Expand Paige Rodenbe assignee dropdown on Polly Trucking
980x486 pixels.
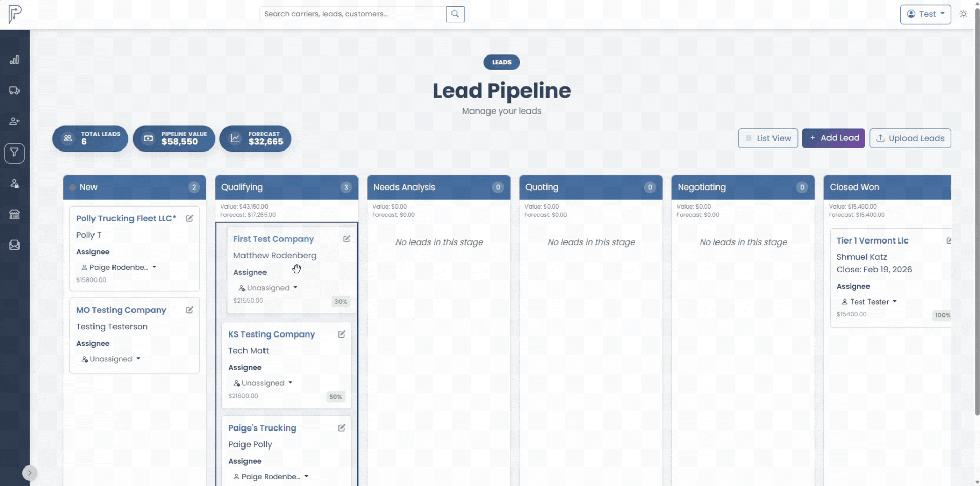[x=119, y=267]
